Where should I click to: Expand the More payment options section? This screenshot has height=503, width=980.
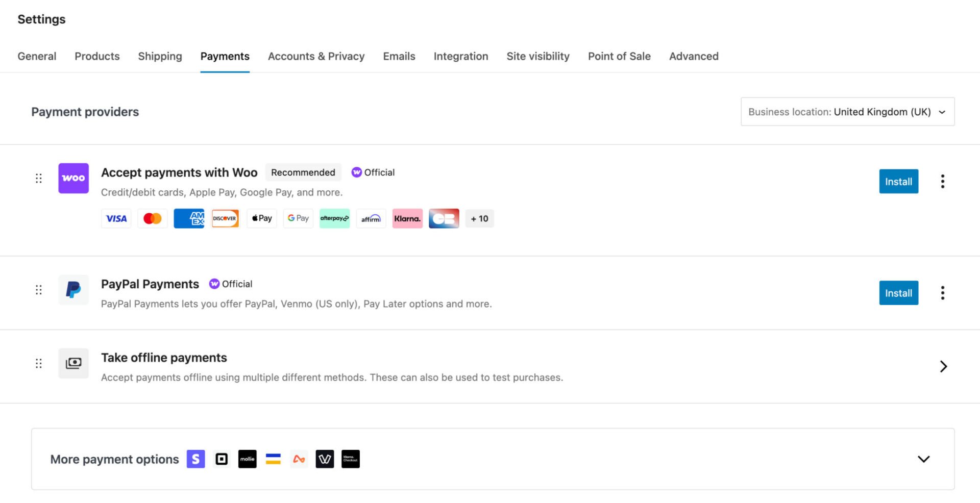click(923, 459)
